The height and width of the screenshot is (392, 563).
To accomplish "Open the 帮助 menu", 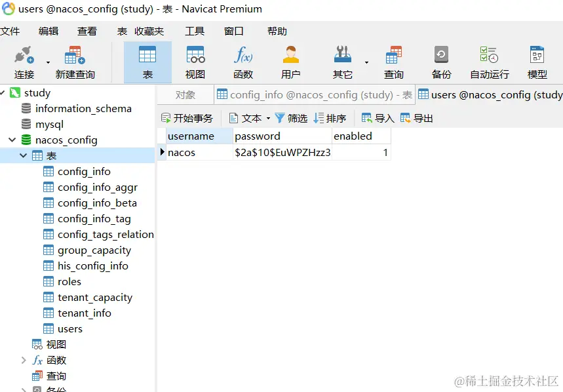I will [277, 31].
